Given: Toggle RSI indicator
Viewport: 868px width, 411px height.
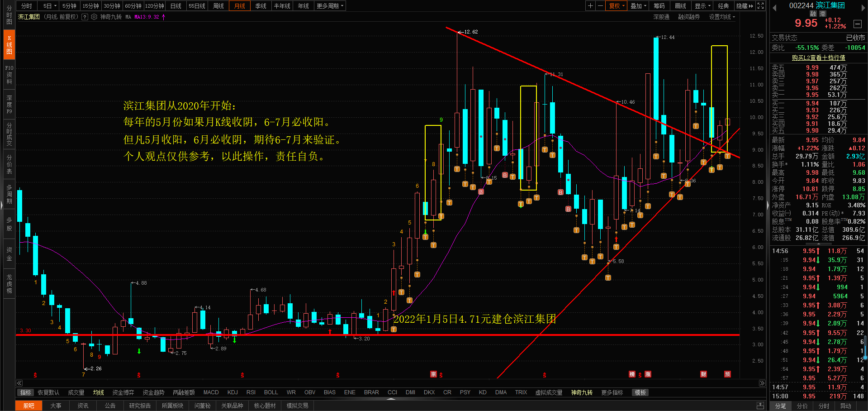Looking at the screenshot, I should [251, 392].
